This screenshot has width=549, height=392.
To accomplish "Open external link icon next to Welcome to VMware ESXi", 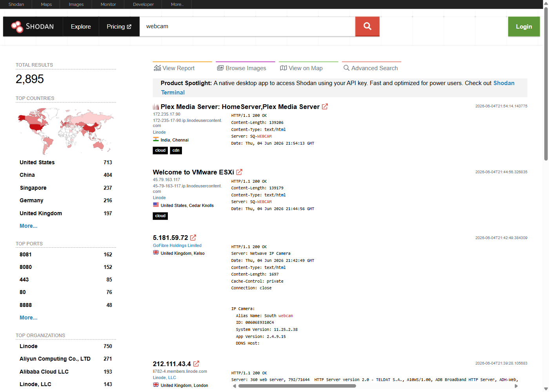I will point(239,172).
